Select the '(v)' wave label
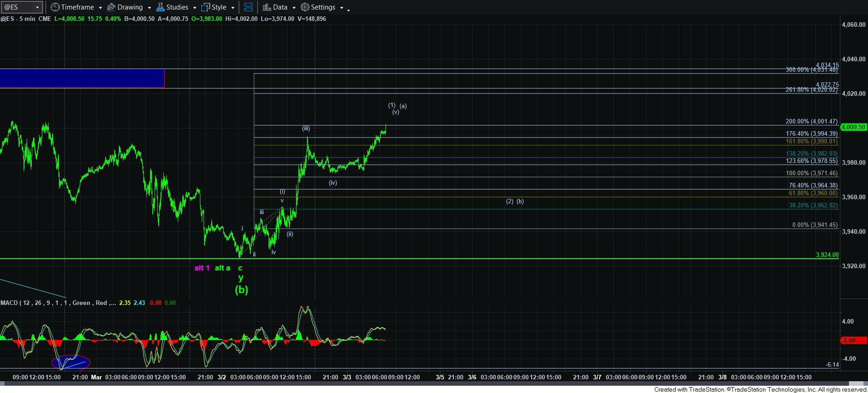Image resolution: width=868 pixels, height=393 pixels. 396,112
